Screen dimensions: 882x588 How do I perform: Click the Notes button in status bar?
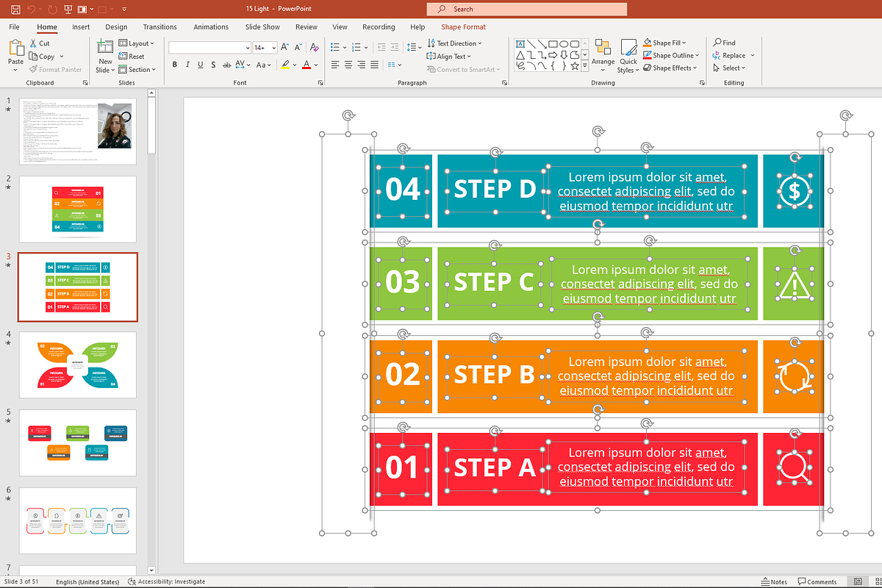[x=774, y=581]
